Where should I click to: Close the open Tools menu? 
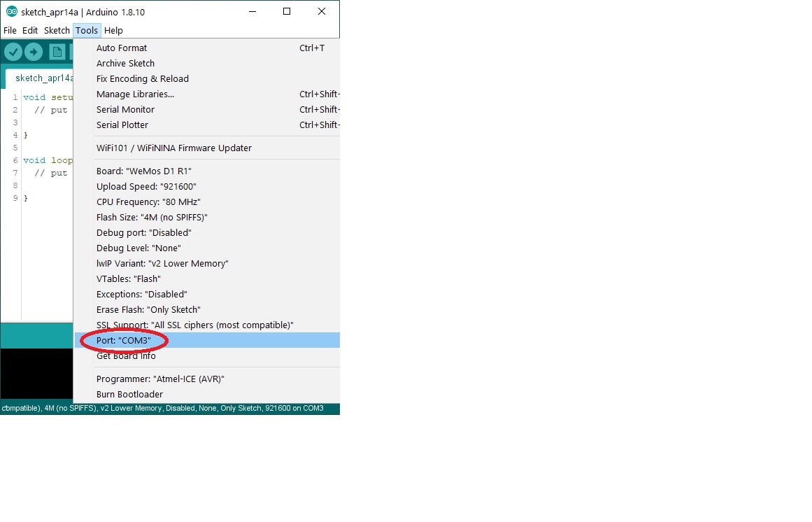pyautogui.click(x=87, y=30)
